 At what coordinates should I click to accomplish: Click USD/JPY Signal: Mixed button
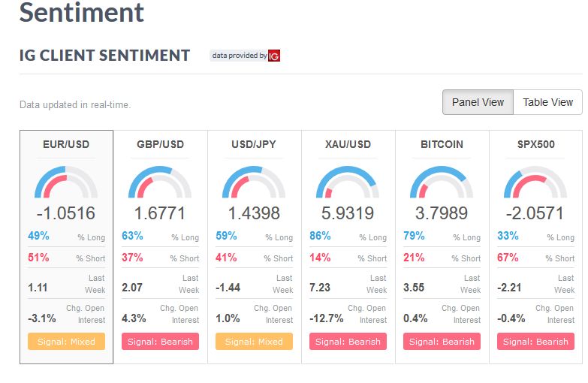254,342
